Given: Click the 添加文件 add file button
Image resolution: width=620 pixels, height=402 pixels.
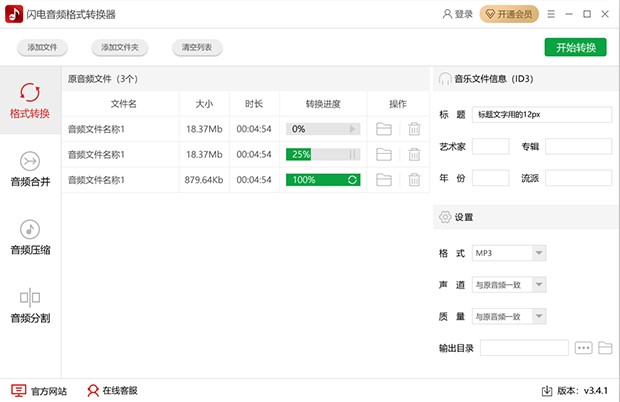Looking at the screenshot, I should click(x=50, y=48).
